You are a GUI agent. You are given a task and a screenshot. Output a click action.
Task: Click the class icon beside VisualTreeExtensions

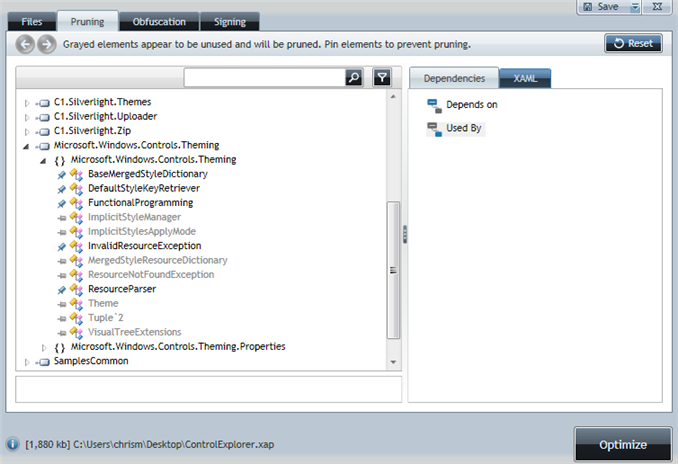(76, 333)
